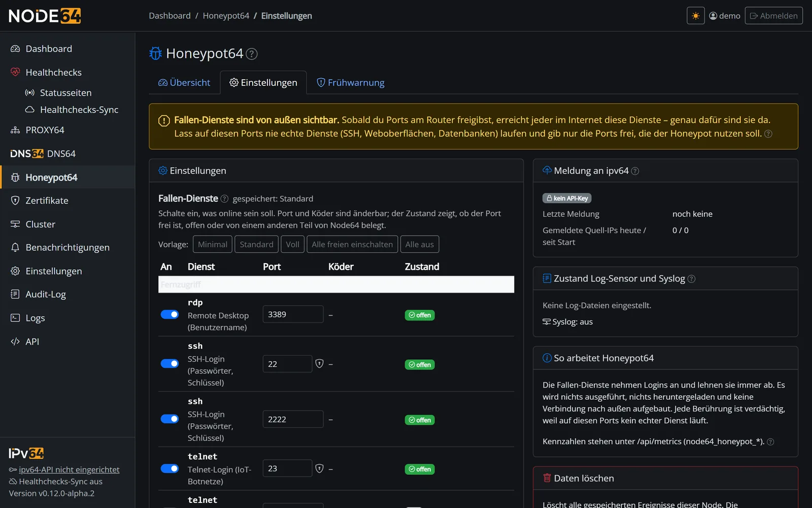Image resolution: width=812 pixels, height=508 pixels.
Task: Click the kein API-Key badge
Action: (x=567, y=198)
